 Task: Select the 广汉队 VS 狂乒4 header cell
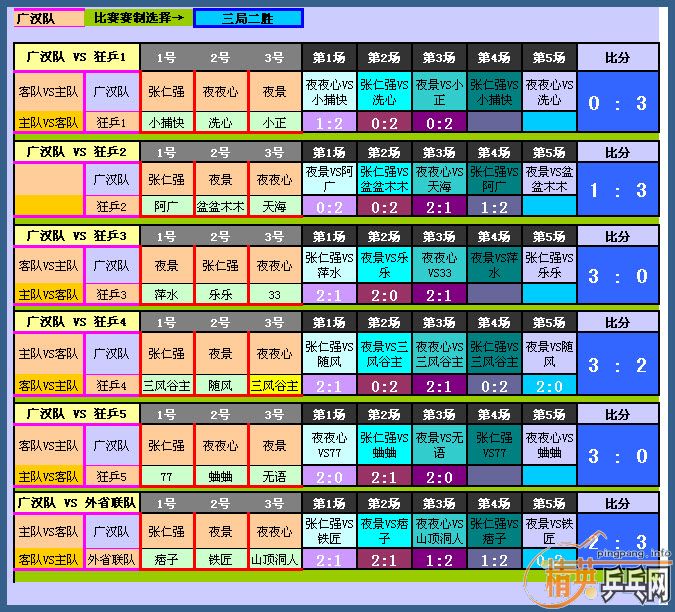coord(77,322)
